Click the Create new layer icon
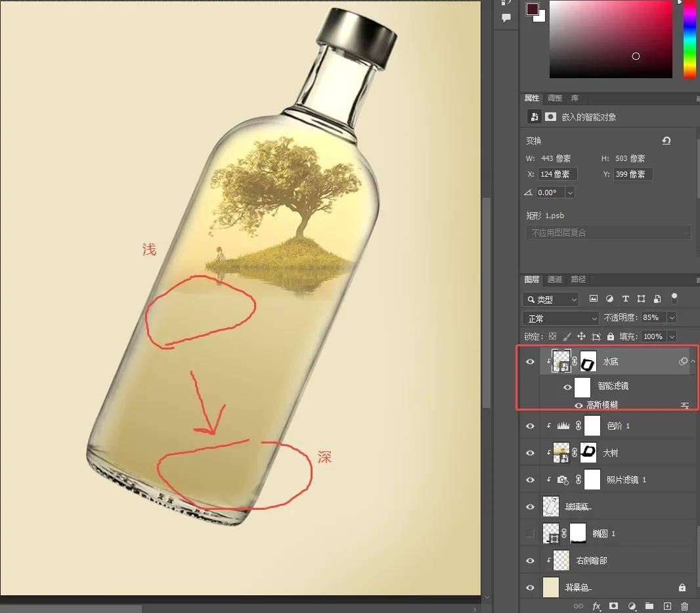Viewport: 700px width, 613px height. (x=667, y=606)
